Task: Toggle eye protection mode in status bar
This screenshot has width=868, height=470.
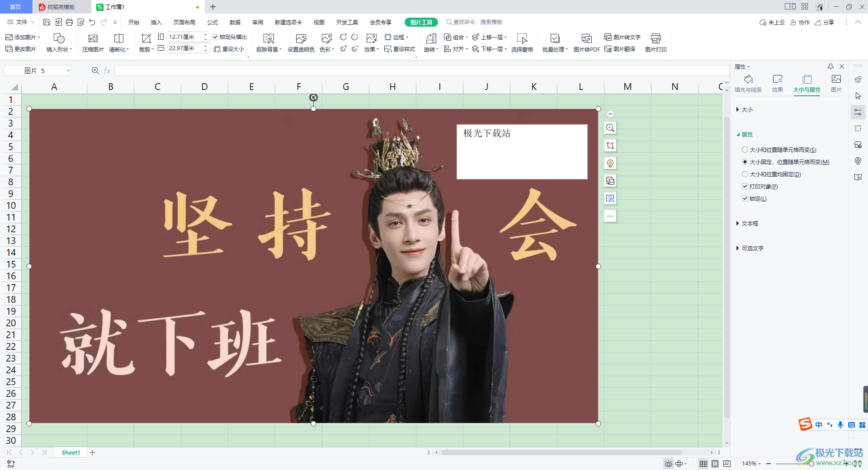Action: click(x=668, y=464)
